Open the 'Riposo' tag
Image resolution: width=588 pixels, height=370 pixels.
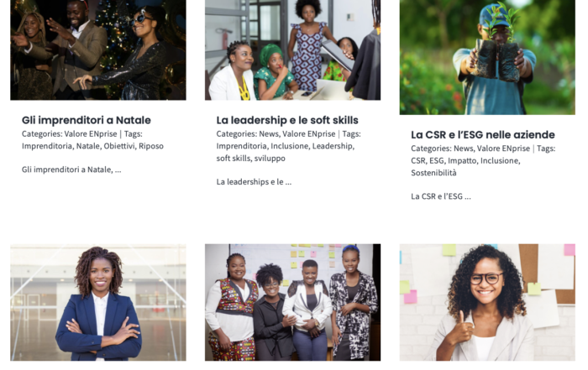pos(151,146)
